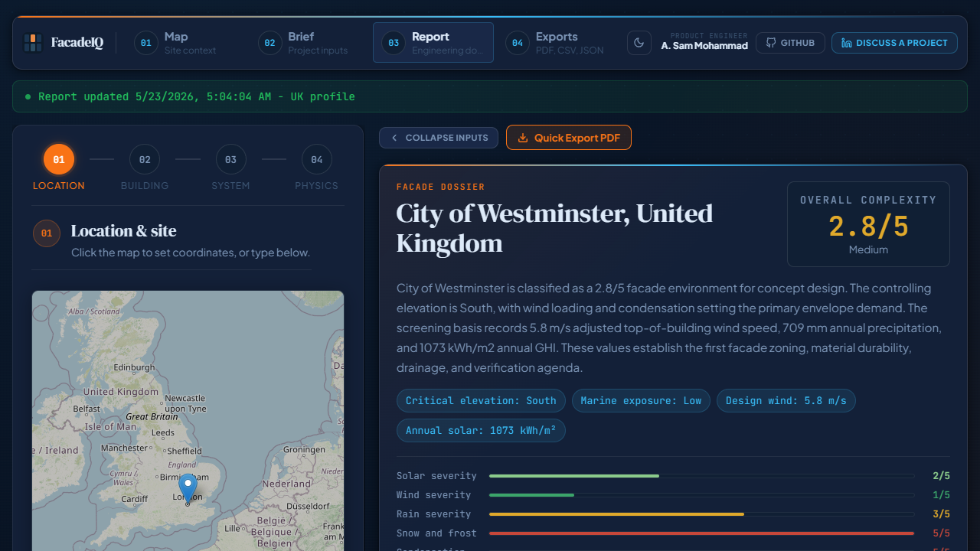
Task: Go to step 02 Building
Action: pos(145,168)
